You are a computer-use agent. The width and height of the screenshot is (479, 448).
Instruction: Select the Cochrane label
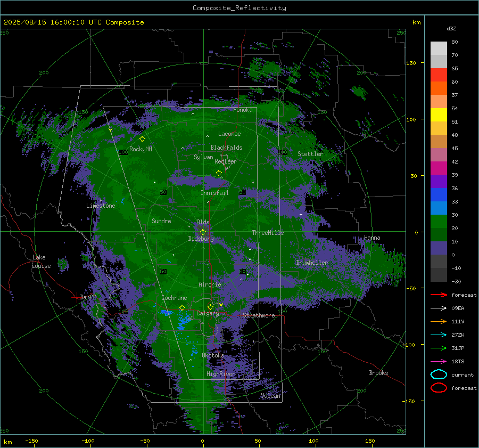coord(174,298)
